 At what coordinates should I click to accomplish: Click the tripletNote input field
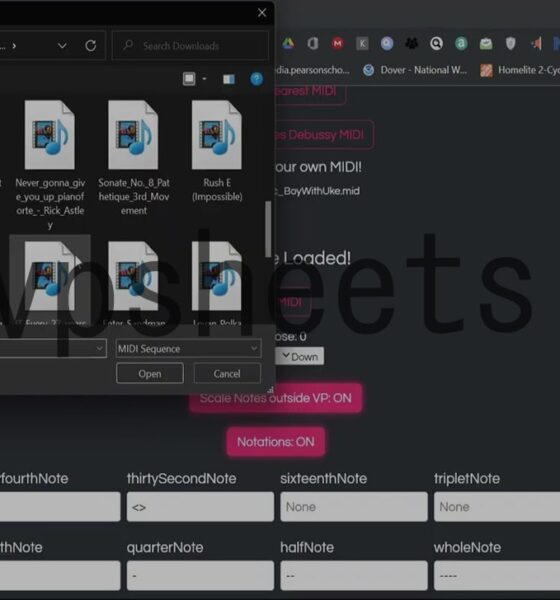(x=497, y=507)
